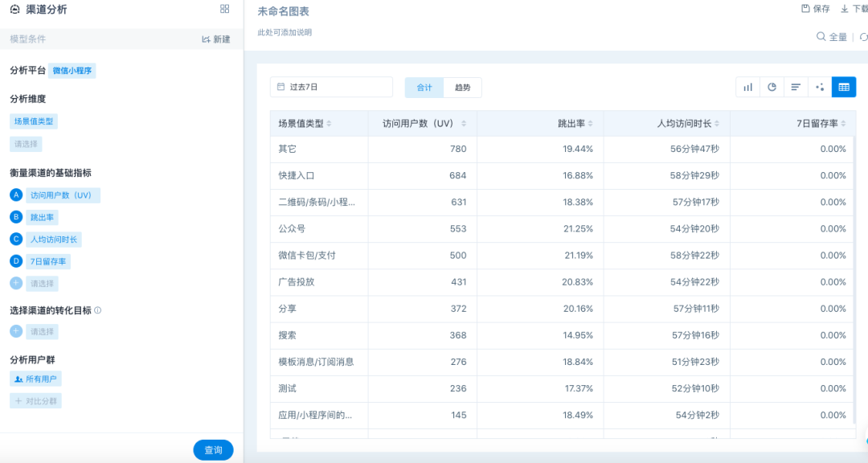Image resolution: width=868 pixels, height=463 pixels.
Task: Click the 快捷入口 row label
Action: point(296,175)
